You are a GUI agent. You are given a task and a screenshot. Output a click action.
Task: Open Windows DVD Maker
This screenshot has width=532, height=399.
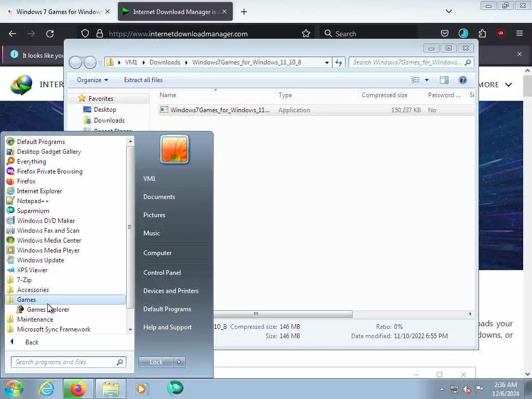point(46,220)
